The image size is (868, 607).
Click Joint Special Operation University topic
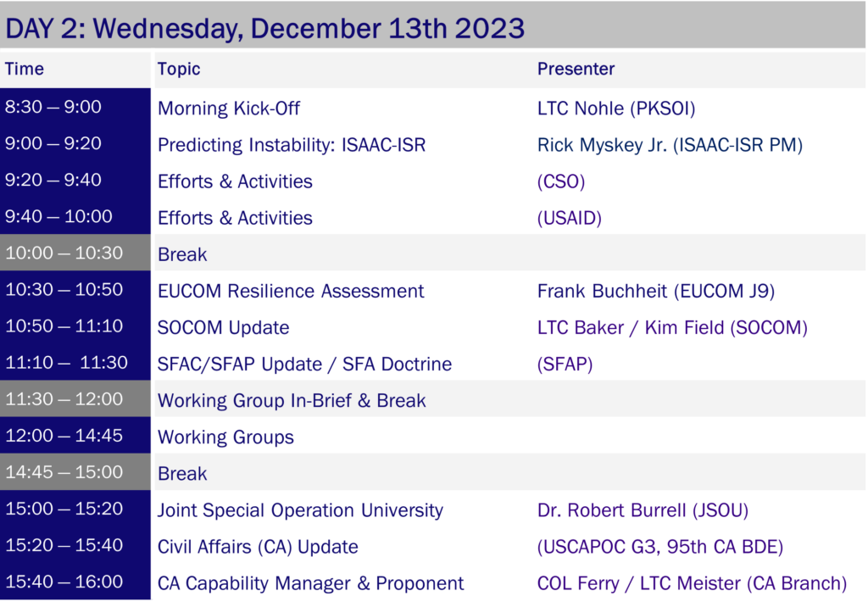(301, 510)
